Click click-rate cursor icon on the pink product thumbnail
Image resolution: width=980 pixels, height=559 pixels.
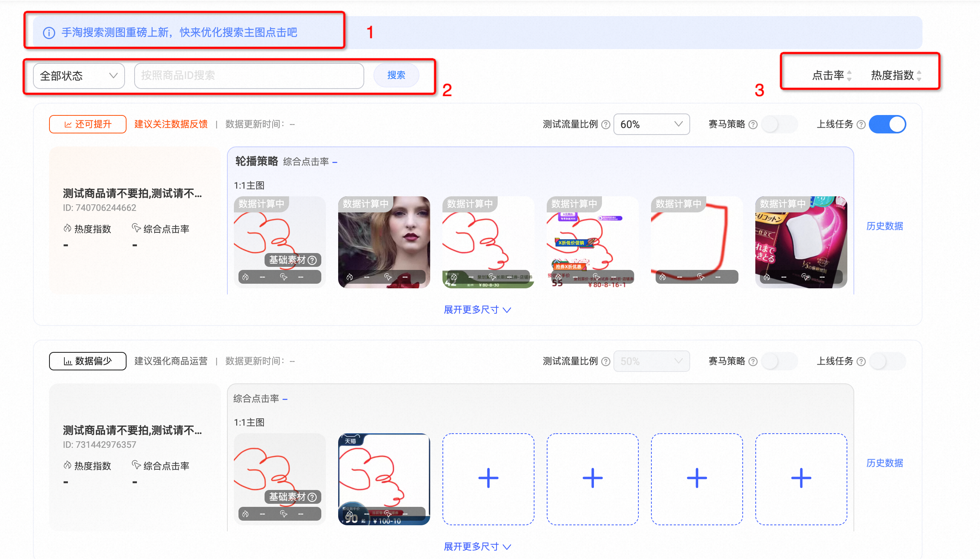[805, 277]
